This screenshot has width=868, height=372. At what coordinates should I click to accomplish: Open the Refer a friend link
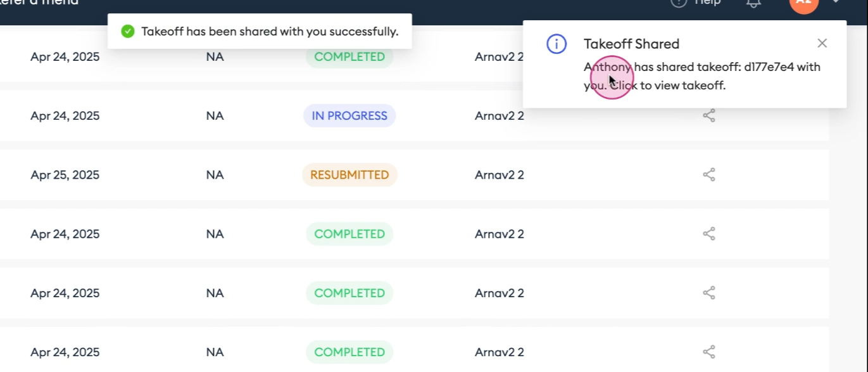point(39,3)
